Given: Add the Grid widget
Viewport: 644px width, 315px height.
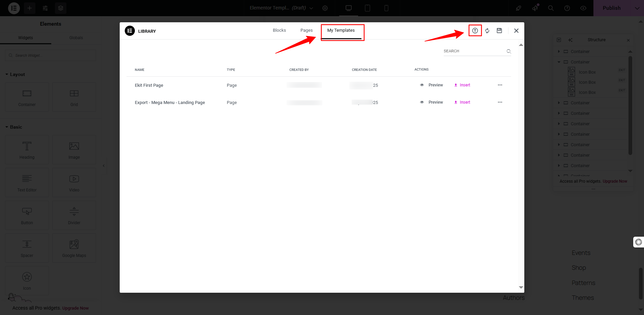Looking at the screenshot, I should coord(74,97).
